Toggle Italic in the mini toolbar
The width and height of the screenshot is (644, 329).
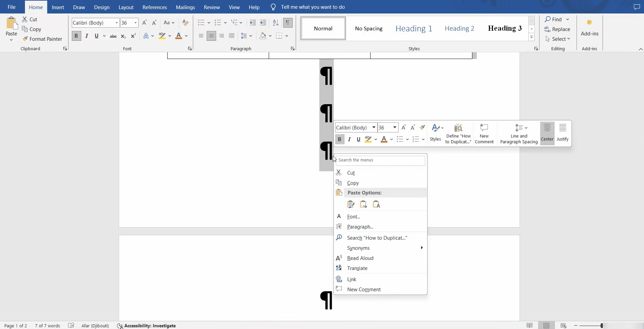(x=349, y=139)
